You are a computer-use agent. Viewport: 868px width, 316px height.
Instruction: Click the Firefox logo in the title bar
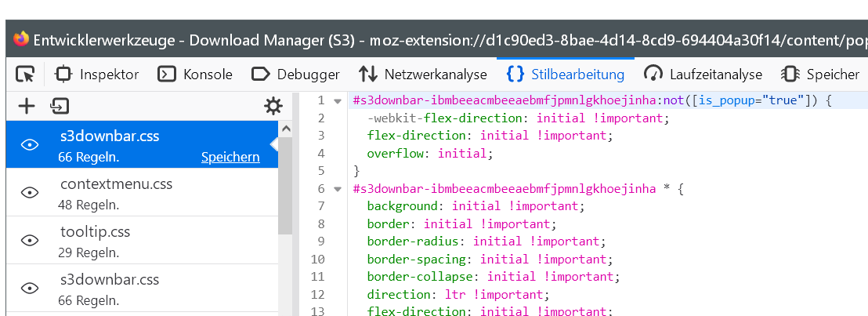pos(20,39)
